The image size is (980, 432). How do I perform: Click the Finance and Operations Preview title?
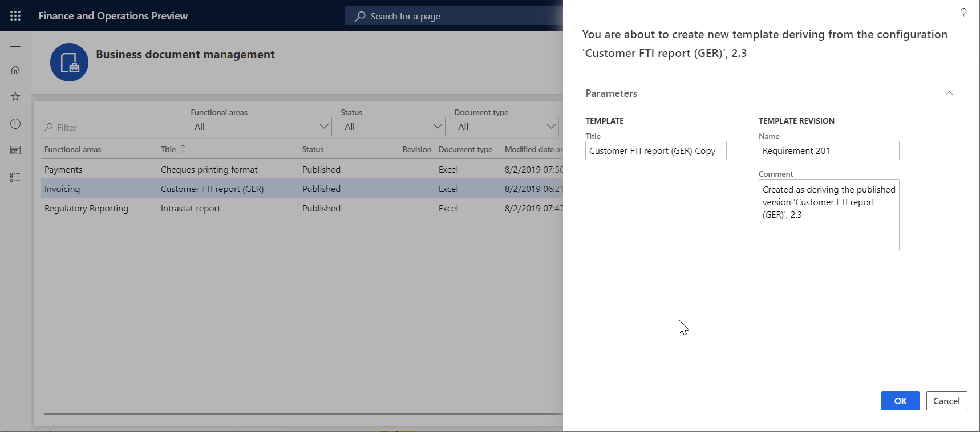point(113,16)
